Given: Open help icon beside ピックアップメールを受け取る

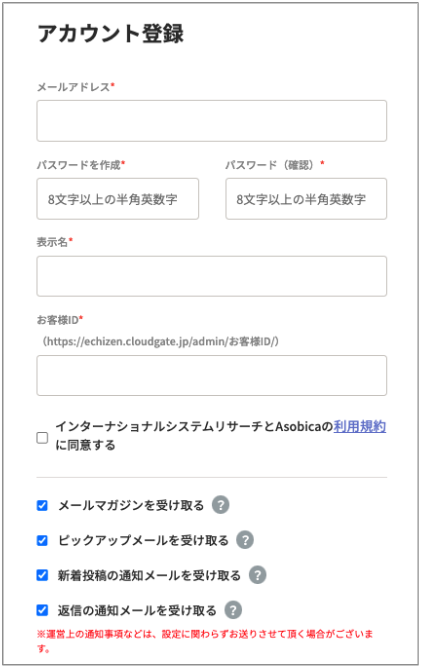Looking at the screenshot, I should click(x=245, y=540).
